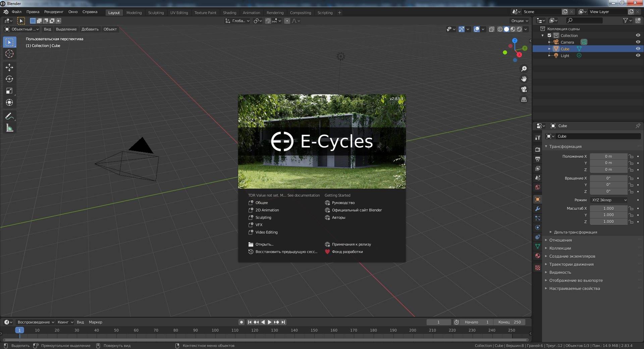Open the Physics properties tab
The width and height of the screenshot is (644, 349).
coord(538,228)
